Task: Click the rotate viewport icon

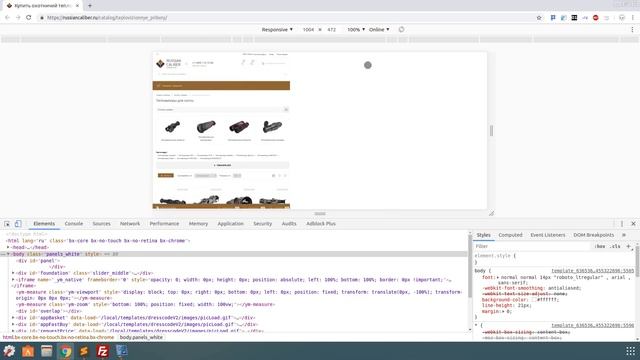Action: 401,29
